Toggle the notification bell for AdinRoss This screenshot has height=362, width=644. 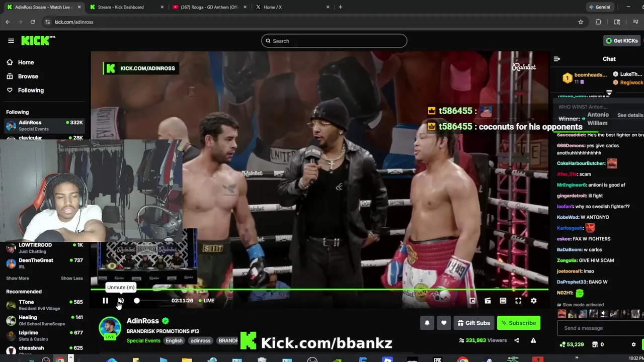427,323
